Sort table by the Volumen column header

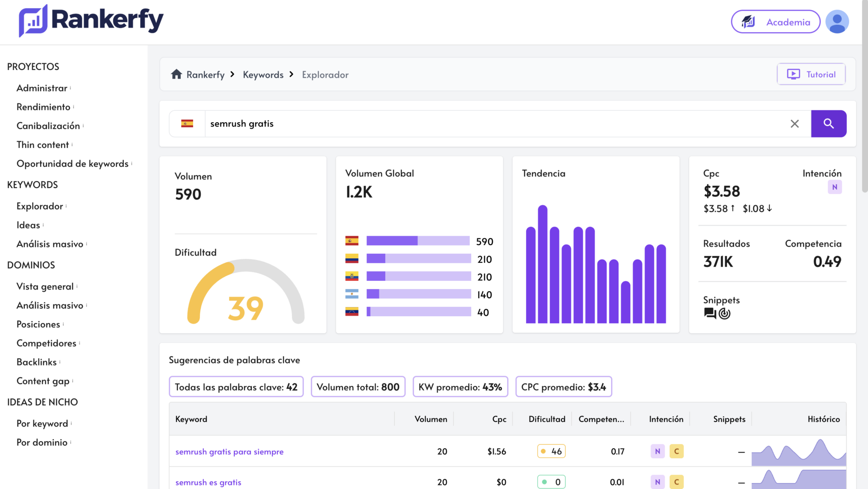[x=431, y=419]
